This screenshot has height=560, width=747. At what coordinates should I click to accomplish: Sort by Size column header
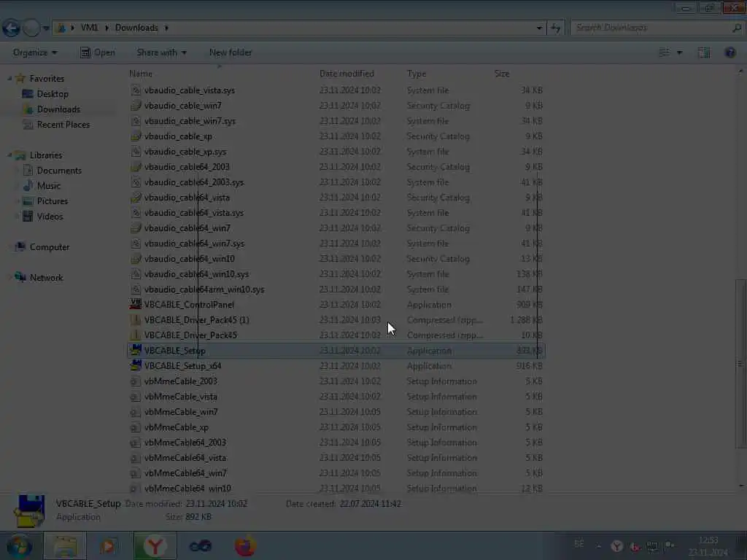[x=502, y=74]
